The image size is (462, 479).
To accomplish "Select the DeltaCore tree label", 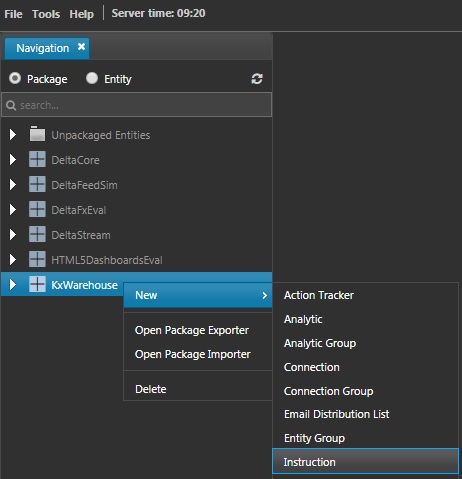I will click(x=75, y=160).
